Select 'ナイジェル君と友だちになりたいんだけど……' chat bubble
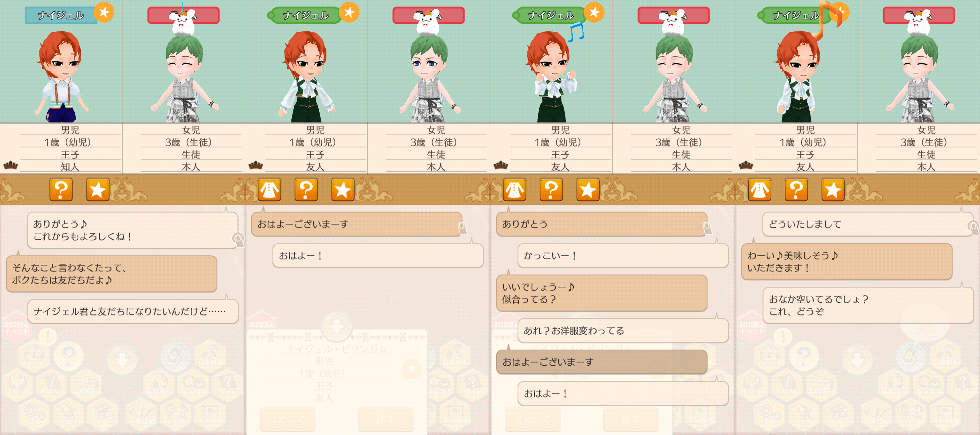 (x=133, y=311)
